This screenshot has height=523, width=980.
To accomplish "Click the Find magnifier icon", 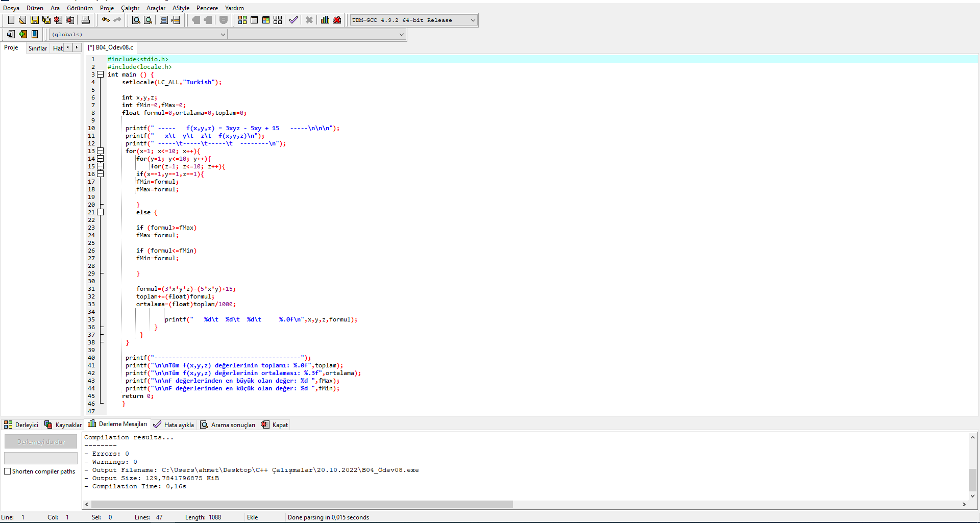I will pos(136,20).
